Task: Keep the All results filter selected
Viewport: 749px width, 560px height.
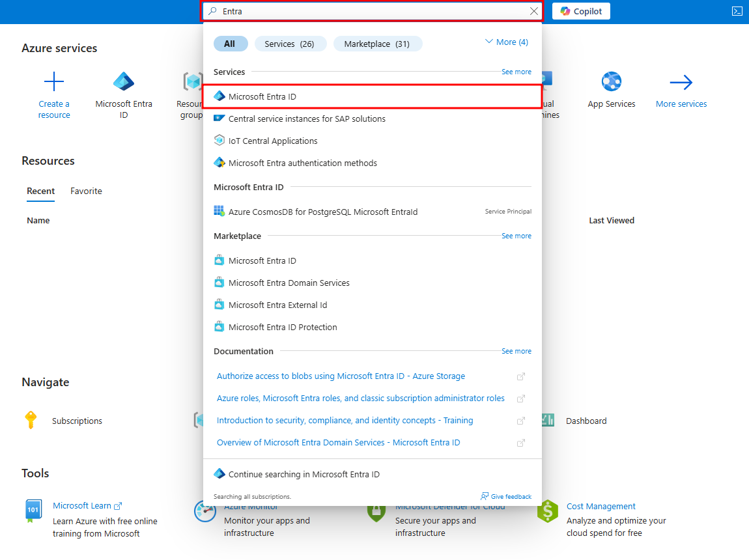Action: pos(231,44)
